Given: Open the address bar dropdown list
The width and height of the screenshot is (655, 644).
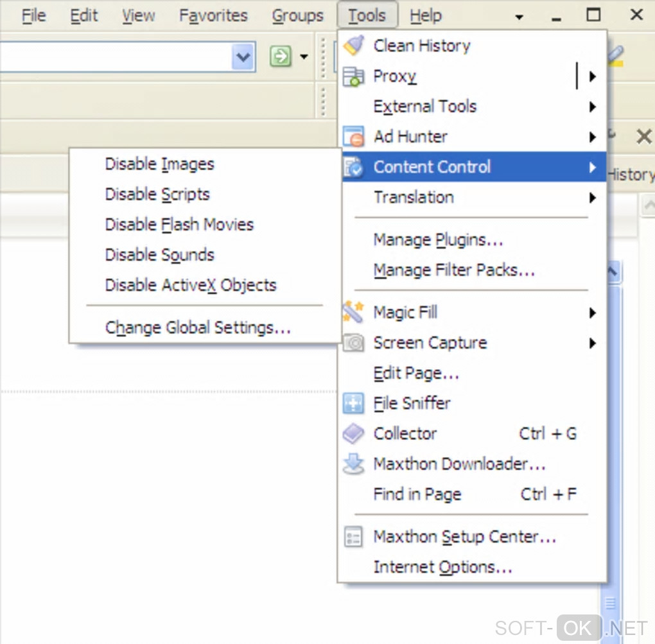Looking at the screenshot, I should pyautogui.click(x=243, y=57).
